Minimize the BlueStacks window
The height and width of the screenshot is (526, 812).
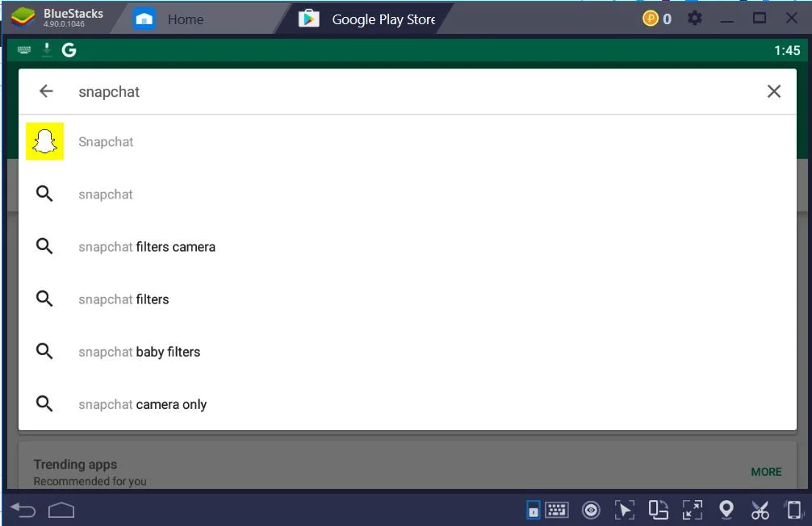pos(727,19)
